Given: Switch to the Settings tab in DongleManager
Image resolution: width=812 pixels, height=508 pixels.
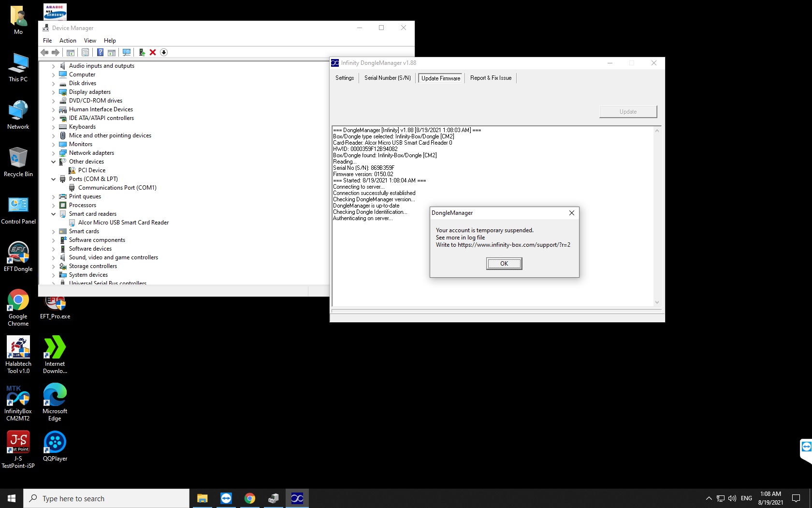Looking at the screenshot, I should pos(345,78).
